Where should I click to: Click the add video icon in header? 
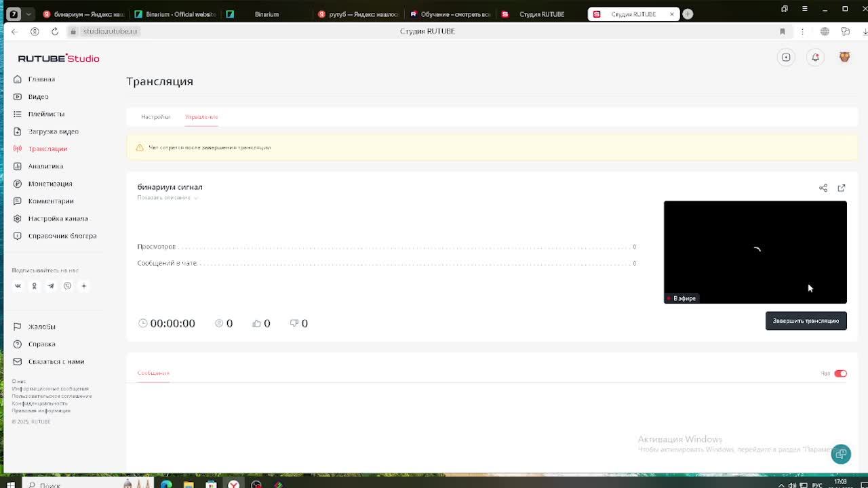click(786, 58)
